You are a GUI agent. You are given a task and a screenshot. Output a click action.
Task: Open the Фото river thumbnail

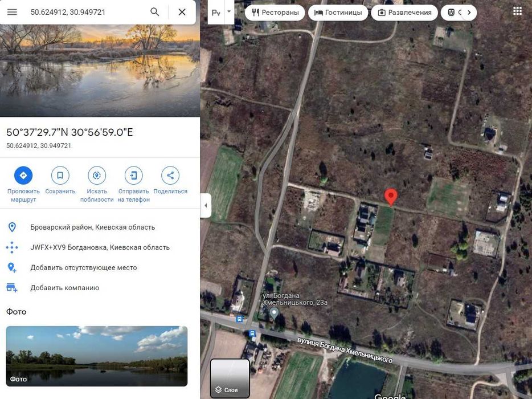point(97,356)
